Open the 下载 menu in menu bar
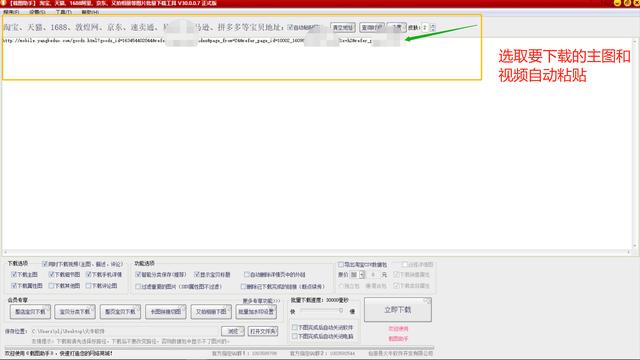The image size is (640, 360). (64, 12)
